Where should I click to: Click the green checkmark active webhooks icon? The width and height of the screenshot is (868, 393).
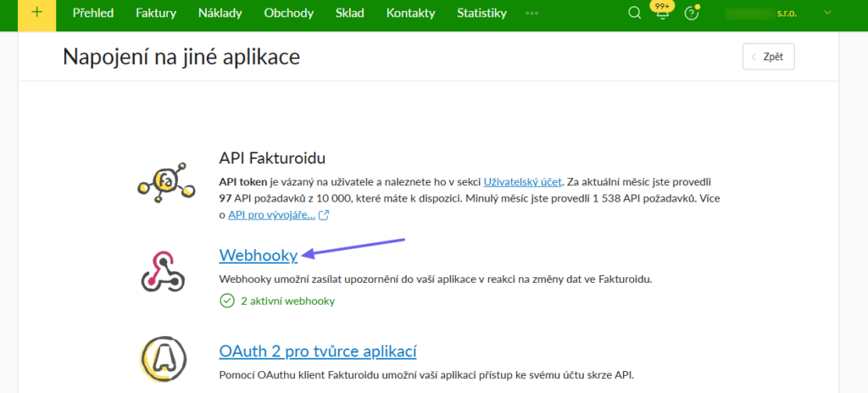point(227,302)
